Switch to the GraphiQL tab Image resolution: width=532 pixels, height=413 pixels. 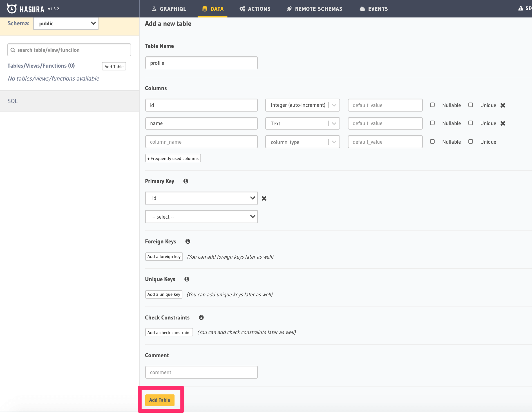pos(169,9)
